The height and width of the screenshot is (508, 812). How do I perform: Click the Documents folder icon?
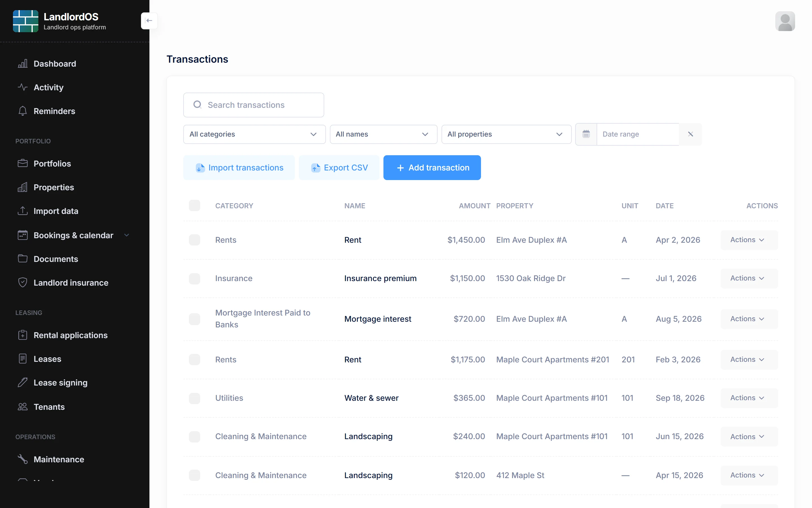(23, 259)
